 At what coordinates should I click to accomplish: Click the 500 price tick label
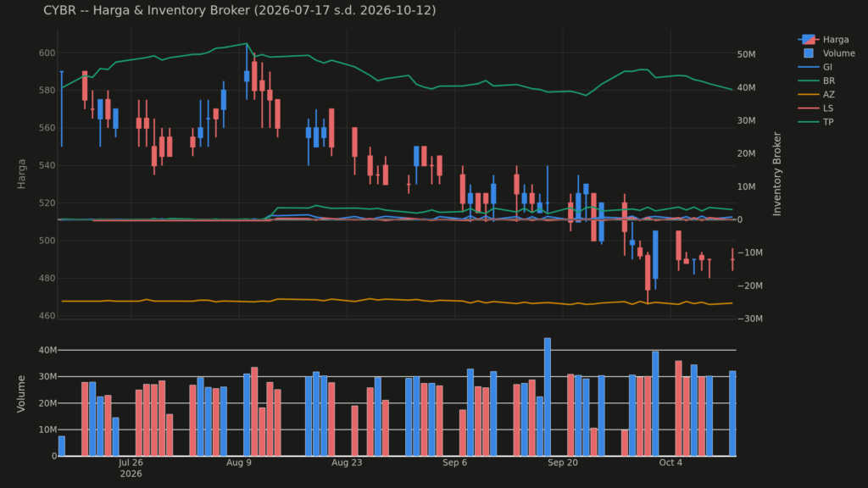coord(47,241)
